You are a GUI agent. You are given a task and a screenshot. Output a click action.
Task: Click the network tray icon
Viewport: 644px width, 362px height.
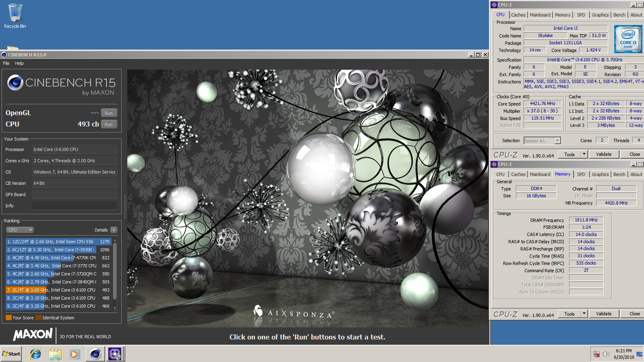click(596, 354)
